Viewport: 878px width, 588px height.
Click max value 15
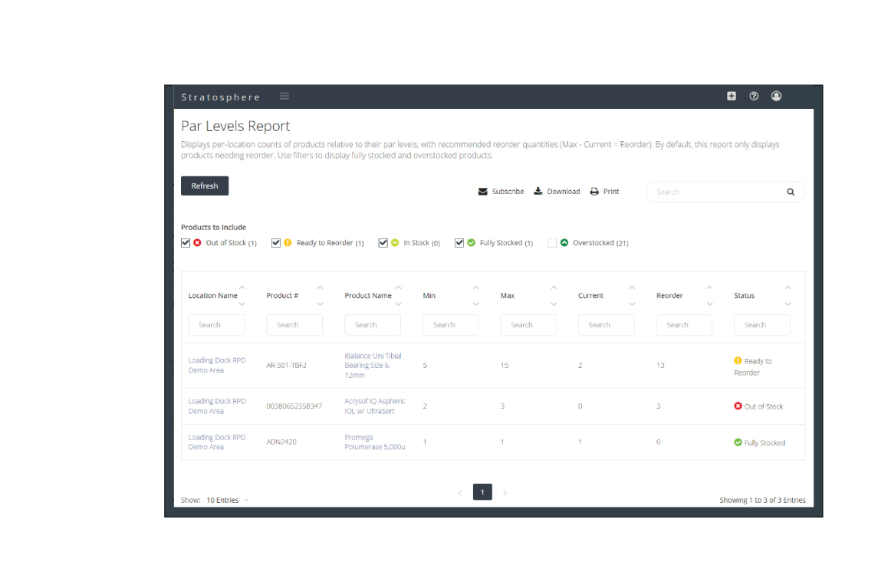[504, 365]
